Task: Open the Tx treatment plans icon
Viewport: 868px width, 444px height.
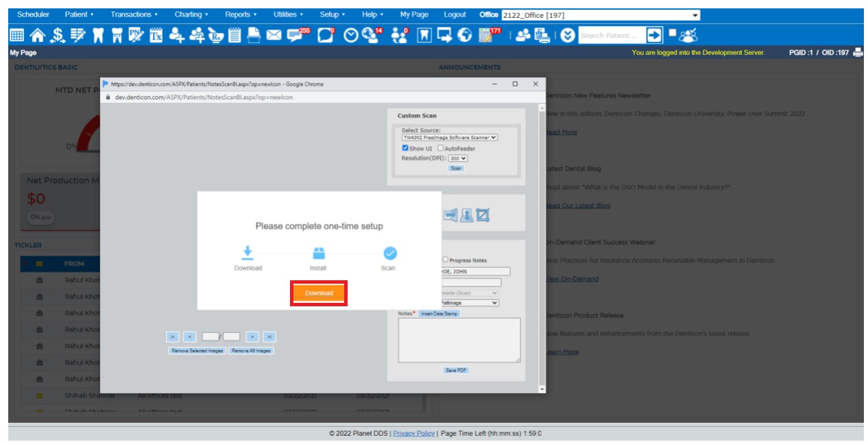Action: click(x=156, y=32)
